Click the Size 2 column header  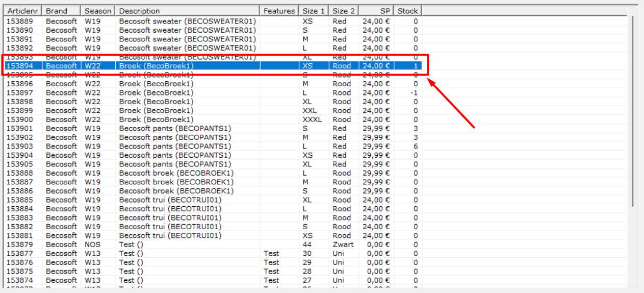(x=344, y=11)
